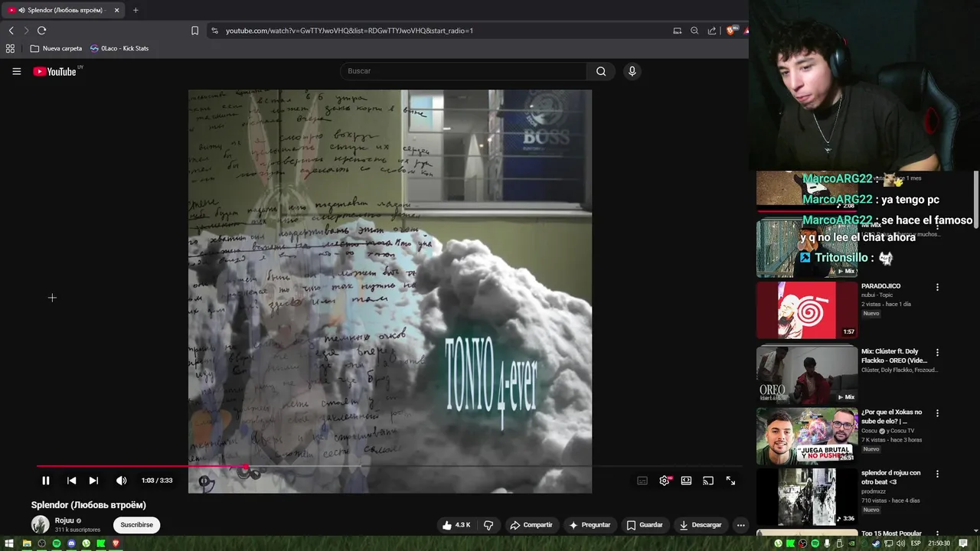
Task: Open Brave browser taskbar icon
Action: pyautogui.click(x=116, y=543)
